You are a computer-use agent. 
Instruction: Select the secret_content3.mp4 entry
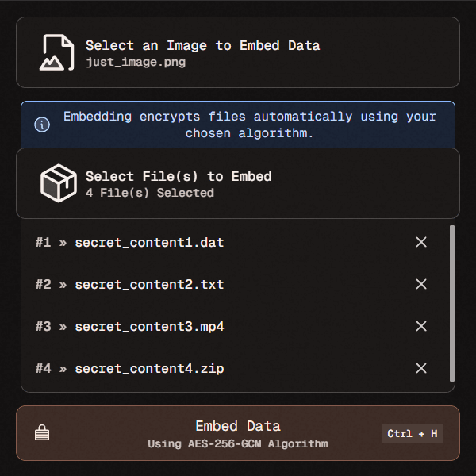149,326
